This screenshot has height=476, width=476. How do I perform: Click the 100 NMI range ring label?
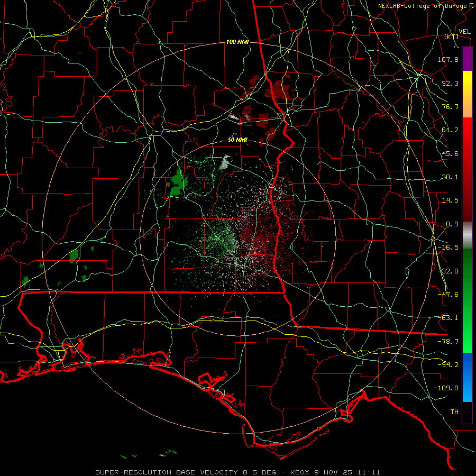237,42
